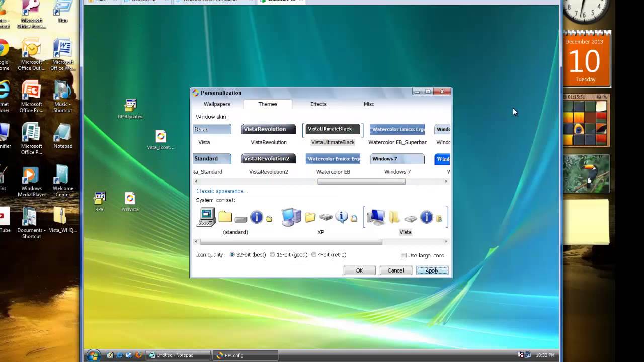Open Windows Media Player desktop icon
The image size is (644, 362).
click(x=32, y=181)
